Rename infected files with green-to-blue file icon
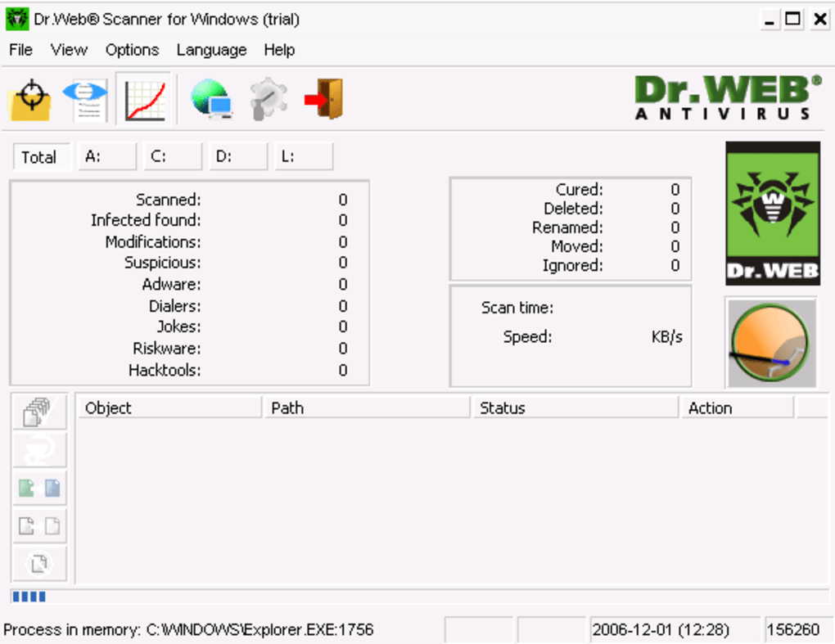 pos(39,487)
